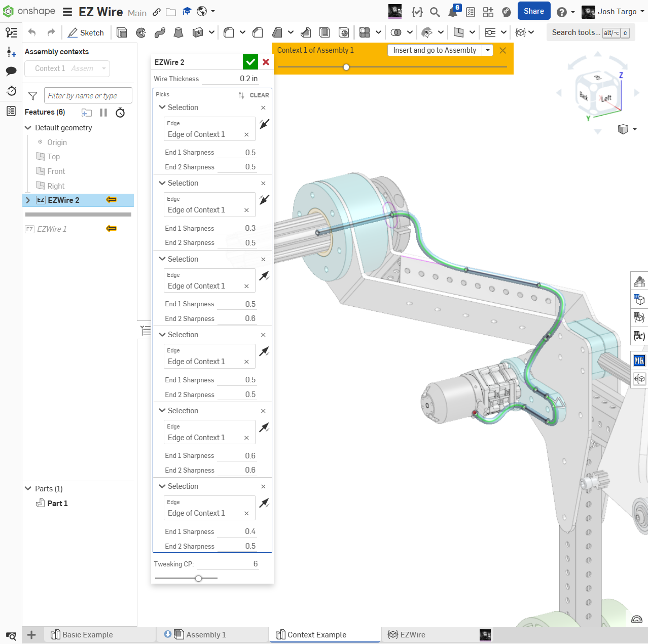Select the Revolve tool icon
The width and height of the screenshot is (648, 644).
pyautogui.click(x=141, y=32)
